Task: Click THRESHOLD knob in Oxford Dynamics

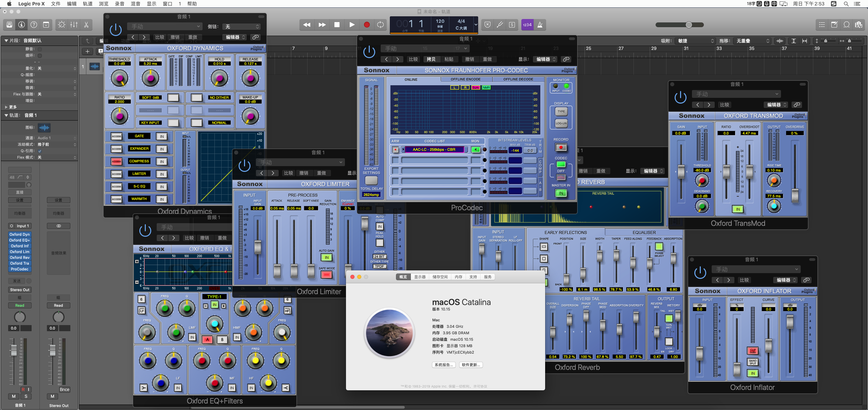Action: pyautogui.click(x=119, y=78)
